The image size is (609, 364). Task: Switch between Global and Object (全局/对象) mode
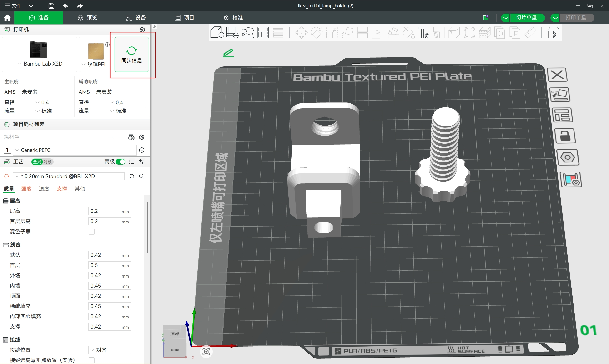point(42,162)
